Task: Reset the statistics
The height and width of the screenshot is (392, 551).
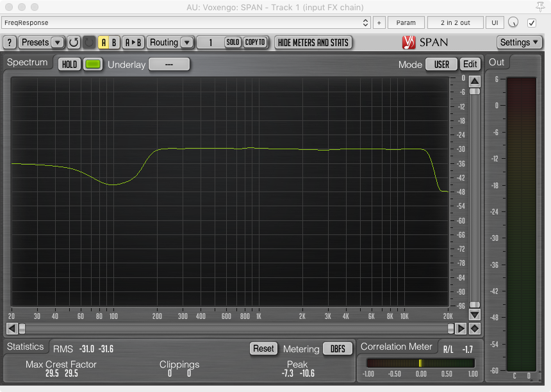Action: point(263,348)
